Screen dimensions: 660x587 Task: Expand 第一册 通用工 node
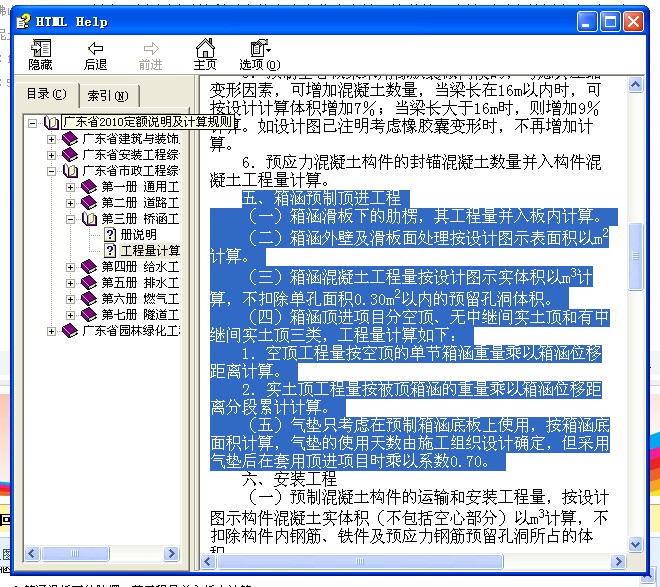(70, 187)
